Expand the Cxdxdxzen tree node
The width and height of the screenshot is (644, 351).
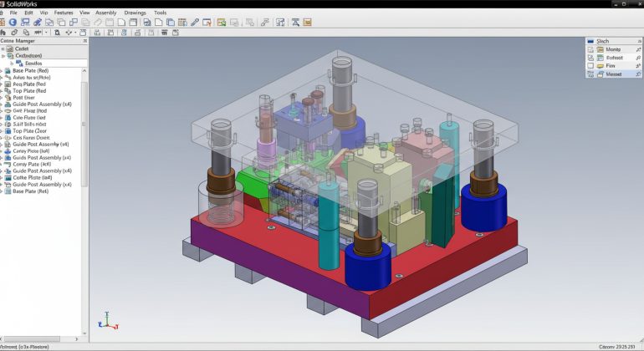tap(3, 55)
